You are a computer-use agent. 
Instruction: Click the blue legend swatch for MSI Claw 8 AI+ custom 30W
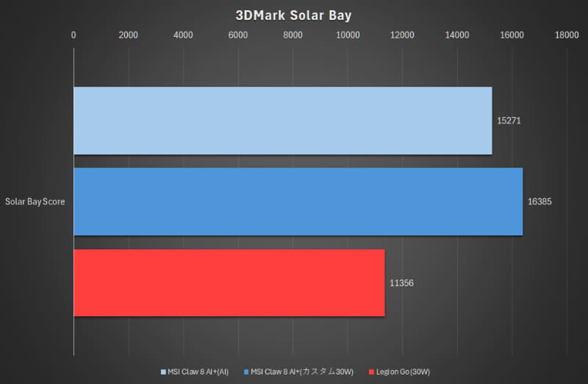[x=246, y=372]
